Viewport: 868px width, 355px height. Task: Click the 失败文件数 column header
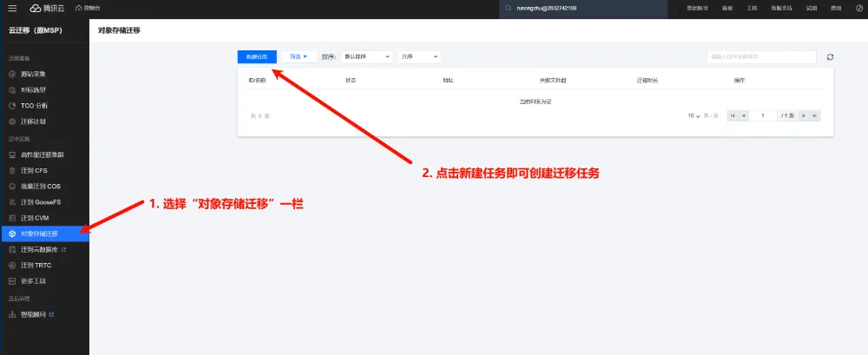(x=553, y=81)
